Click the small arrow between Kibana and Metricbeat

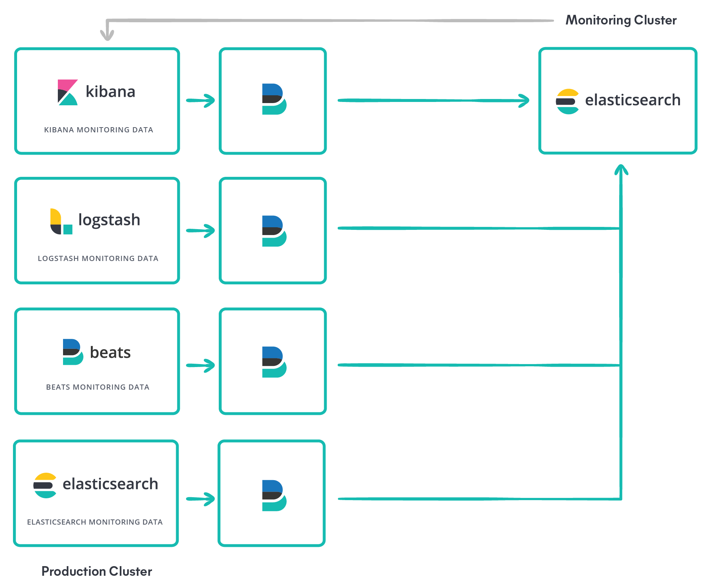201,100
